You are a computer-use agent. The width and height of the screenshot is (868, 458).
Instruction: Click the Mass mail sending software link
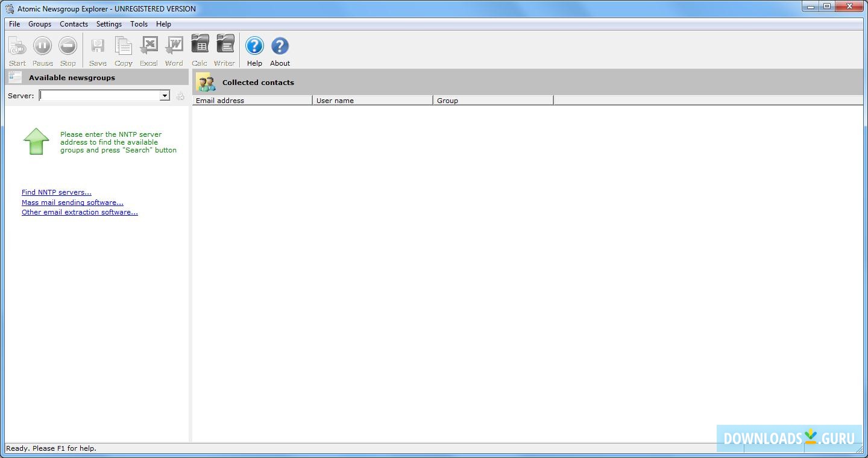[x=72, y=202]
